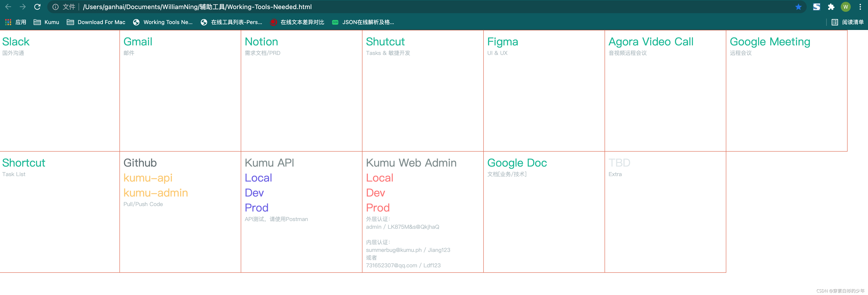The height and width of the screenshot is (295, 868).
Task: Open the online text diff bookmark
Action: (297, 22)
